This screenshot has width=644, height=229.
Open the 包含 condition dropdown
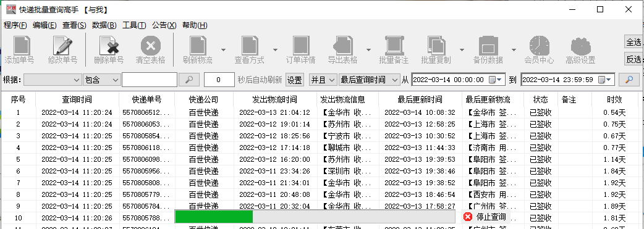tap(101, 80)
